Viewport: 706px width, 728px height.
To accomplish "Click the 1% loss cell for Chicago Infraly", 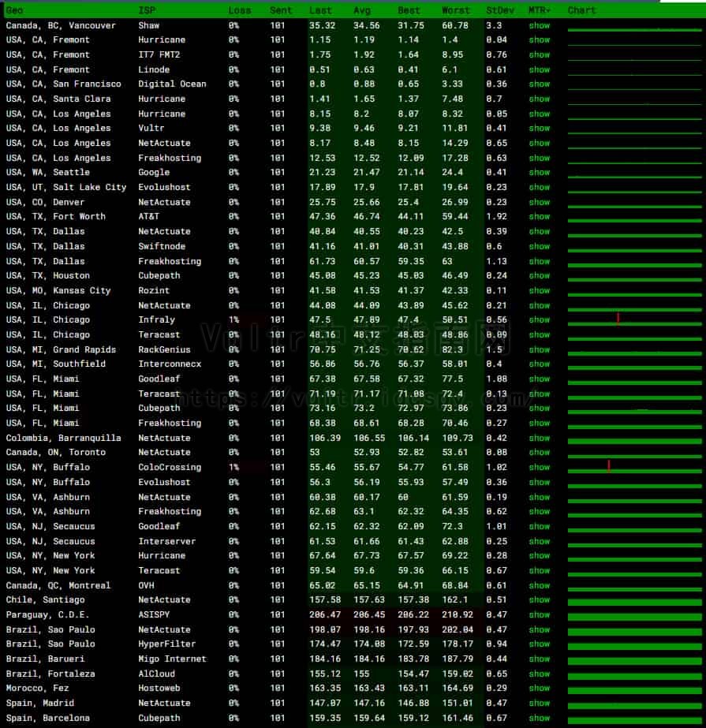I will (x=233, y=319).
